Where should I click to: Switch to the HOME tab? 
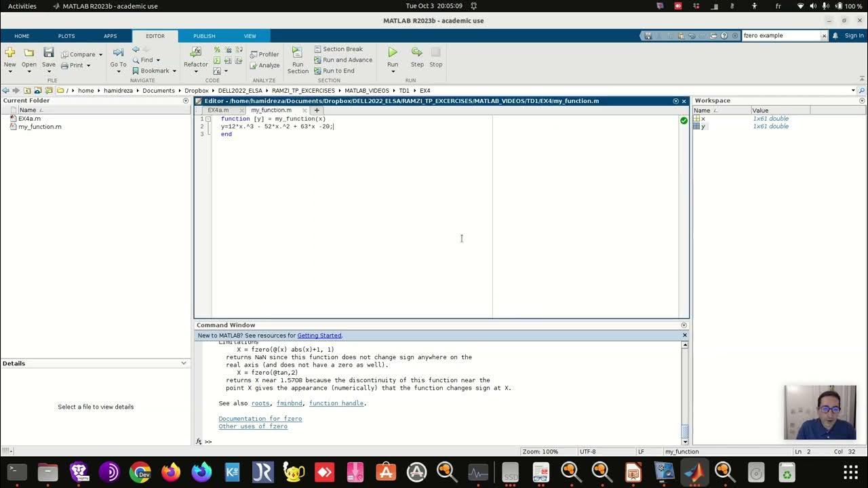pos(22,36)
